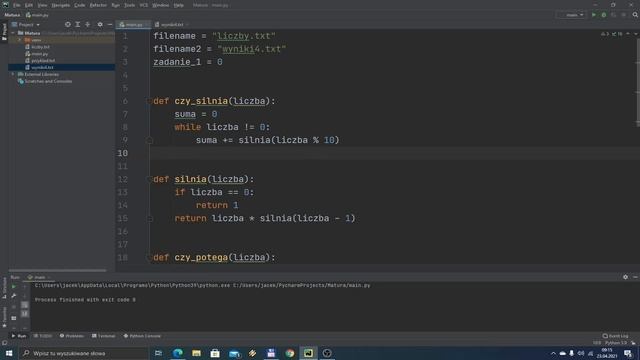Collapse the Matura project root

point(13,33)
